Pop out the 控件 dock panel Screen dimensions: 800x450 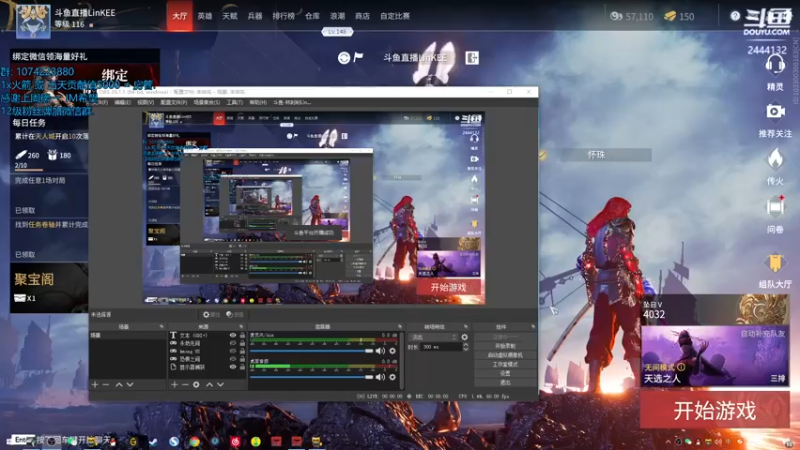(x=533, y=327)
